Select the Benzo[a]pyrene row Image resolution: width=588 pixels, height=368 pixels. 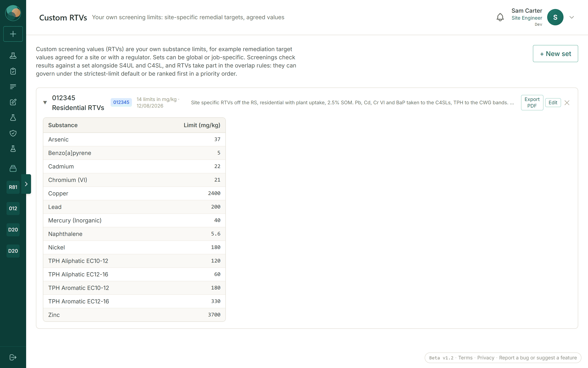pyautogui.click(x=134, y=153)
